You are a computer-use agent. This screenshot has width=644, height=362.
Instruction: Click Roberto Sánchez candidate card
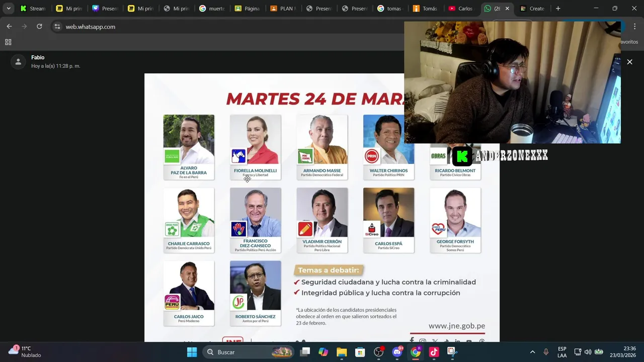click(x=256, y=293)
